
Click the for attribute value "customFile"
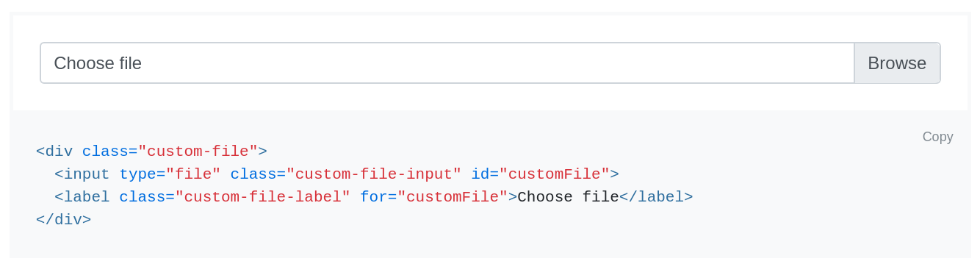click(x=453, y=197)
